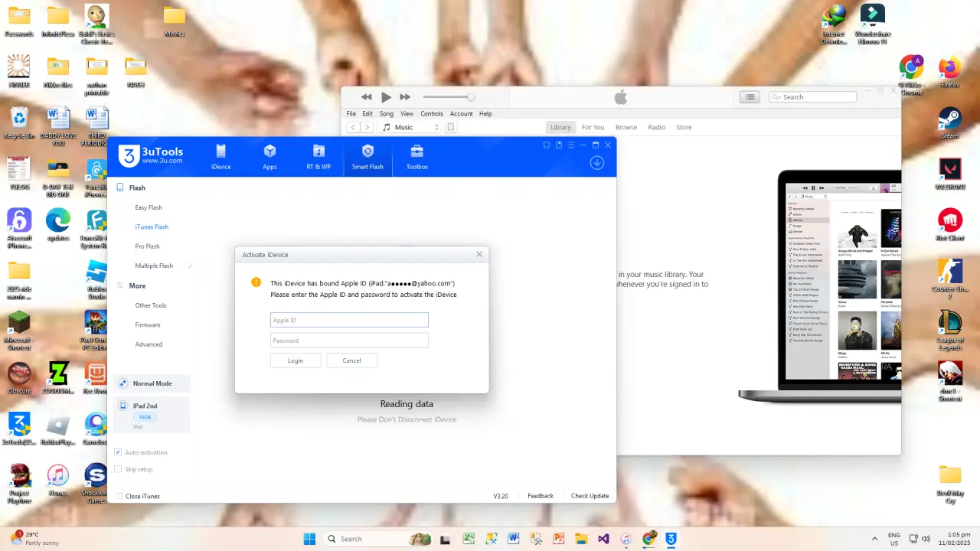The height and width of the screenshot is (551, 980).
Task: Go forward in iTunes navigation
Action: click(367, 127)
